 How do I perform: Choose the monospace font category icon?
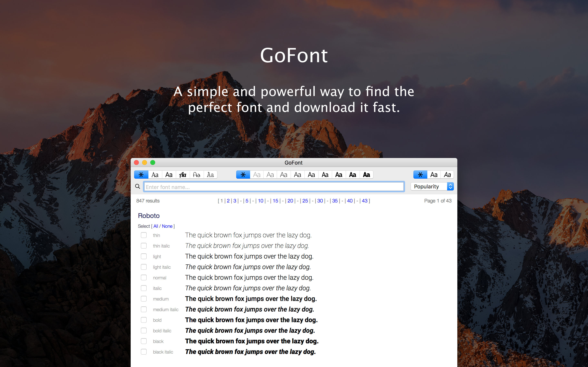(x=210, y=174)
